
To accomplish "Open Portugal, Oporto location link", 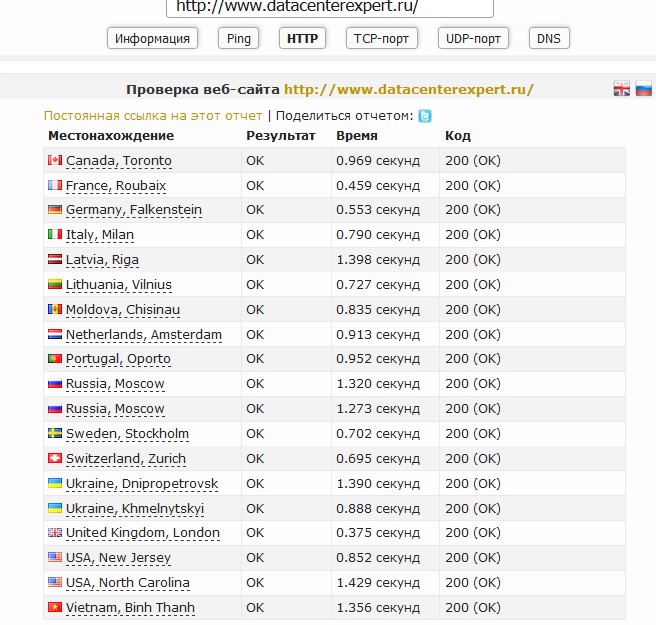I will [x=118, y=359].
